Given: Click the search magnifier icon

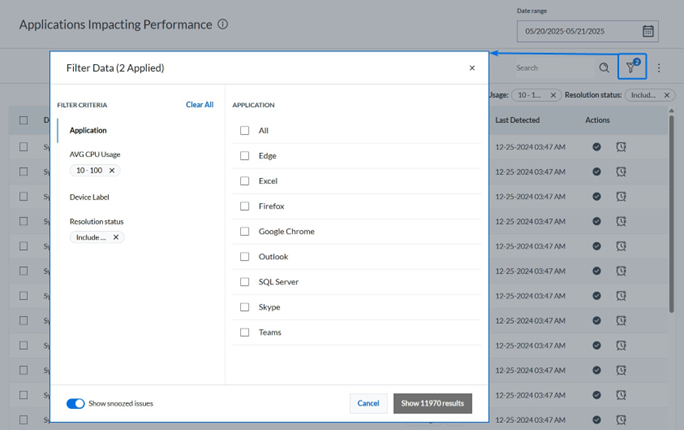Looking at the screenshot, I should (604, 68).
